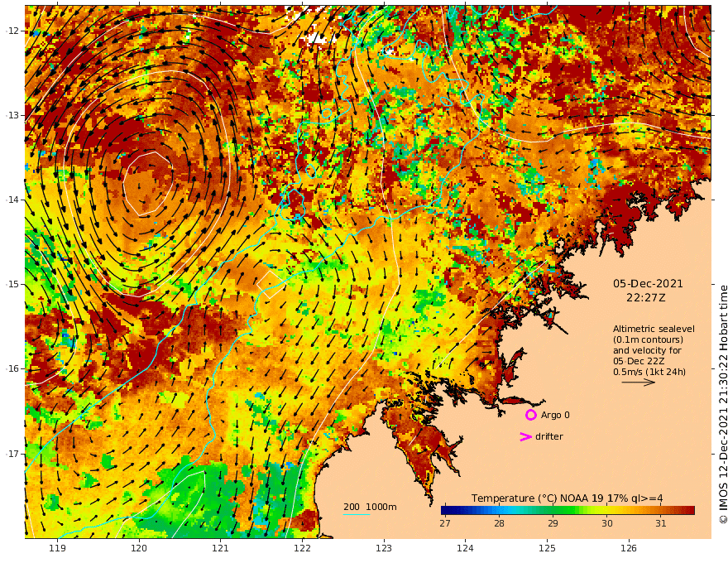The height and width of the screenshot is (563, 728).
Task: Click the Temperature (°C) NOAA 19 title
Action: click(567, 498)
